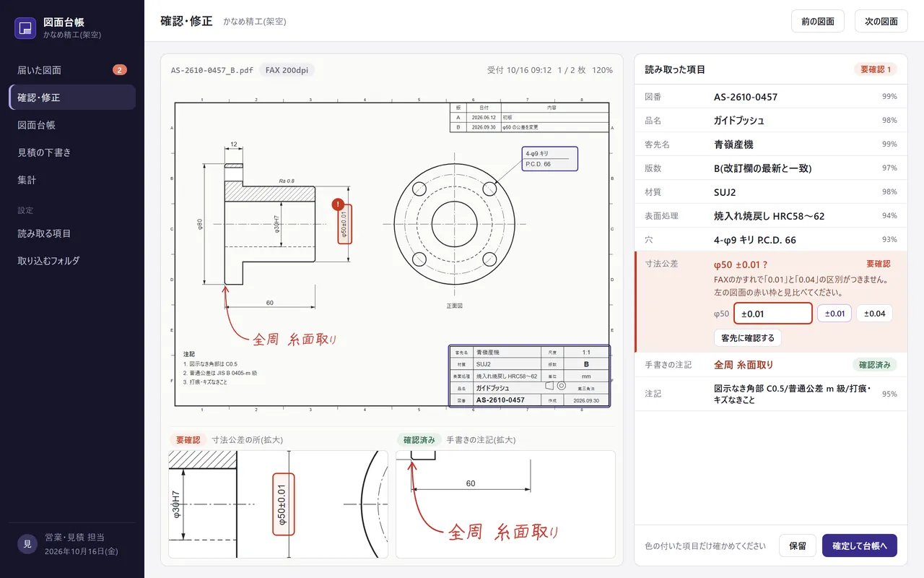Click the 届いた図面 count badge 2

pos(120,70)
